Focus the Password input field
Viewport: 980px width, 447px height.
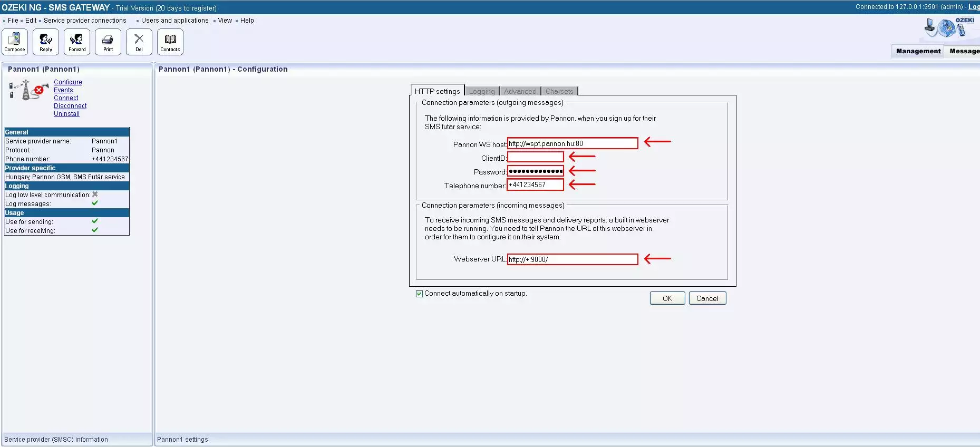(x=536, y=171)
